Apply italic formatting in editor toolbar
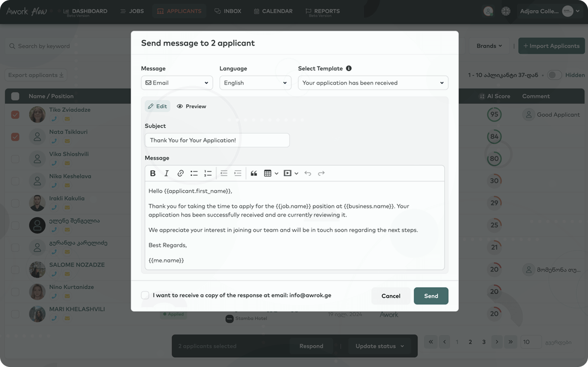This screenshot has height=367, width=588. [167, 173]
